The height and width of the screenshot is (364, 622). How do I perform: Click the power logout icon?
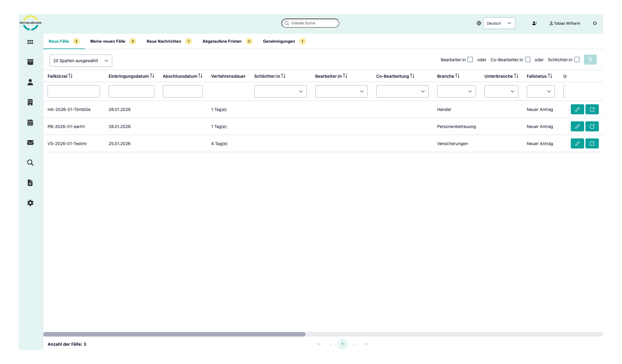click(595, 23)
